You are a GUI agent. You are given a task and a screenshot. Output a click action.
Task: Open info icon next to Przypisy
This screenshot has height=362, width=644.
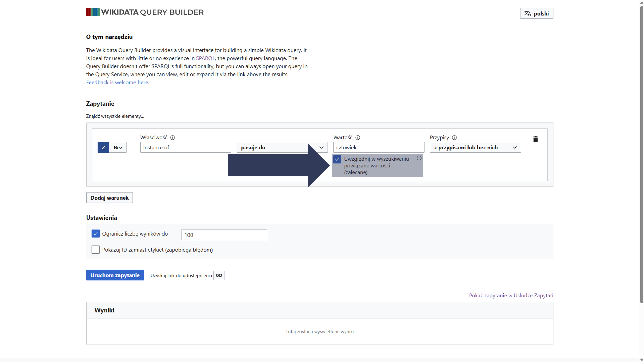454,137
